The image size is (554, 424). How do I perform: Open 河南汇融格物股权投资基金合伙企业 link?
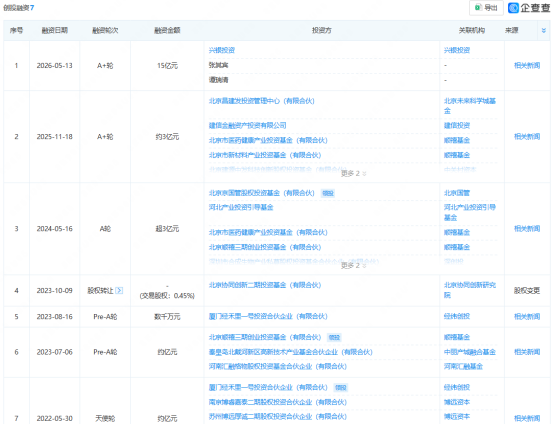click(x=278, y=366)
